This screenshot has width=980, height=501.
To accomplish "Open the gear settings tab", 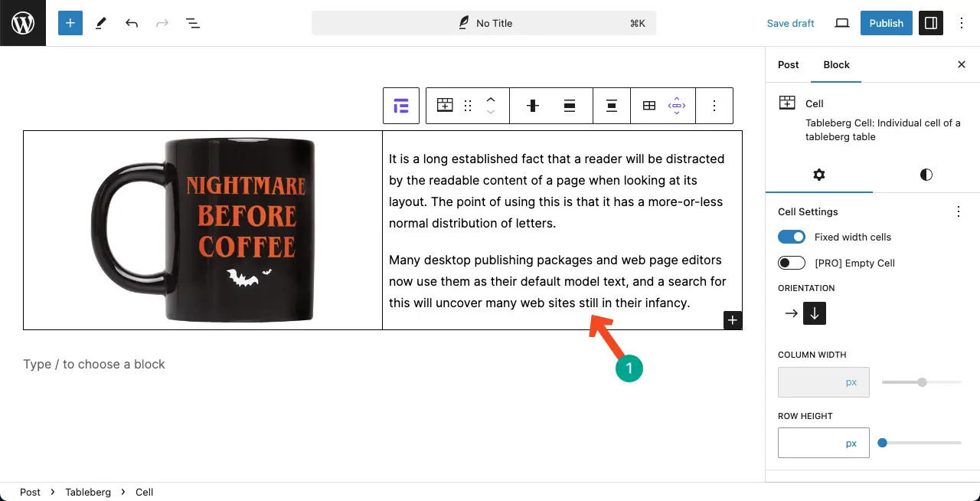I will click(x=819, y=175).
